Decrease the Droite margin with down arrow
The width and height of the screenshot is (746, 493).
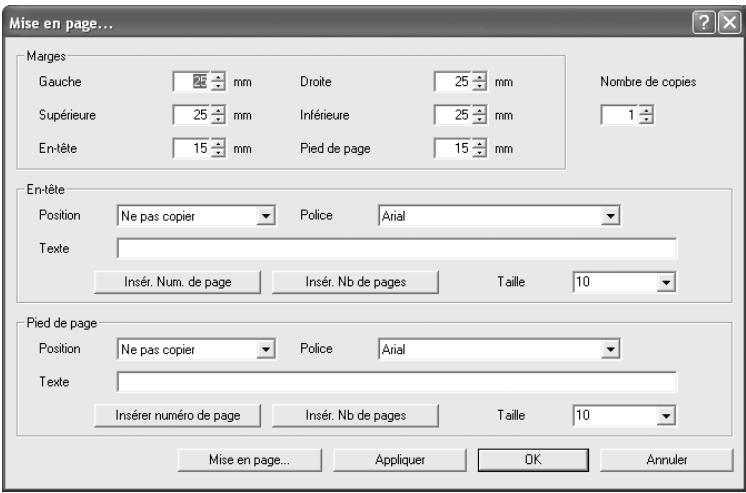(479, 87)
